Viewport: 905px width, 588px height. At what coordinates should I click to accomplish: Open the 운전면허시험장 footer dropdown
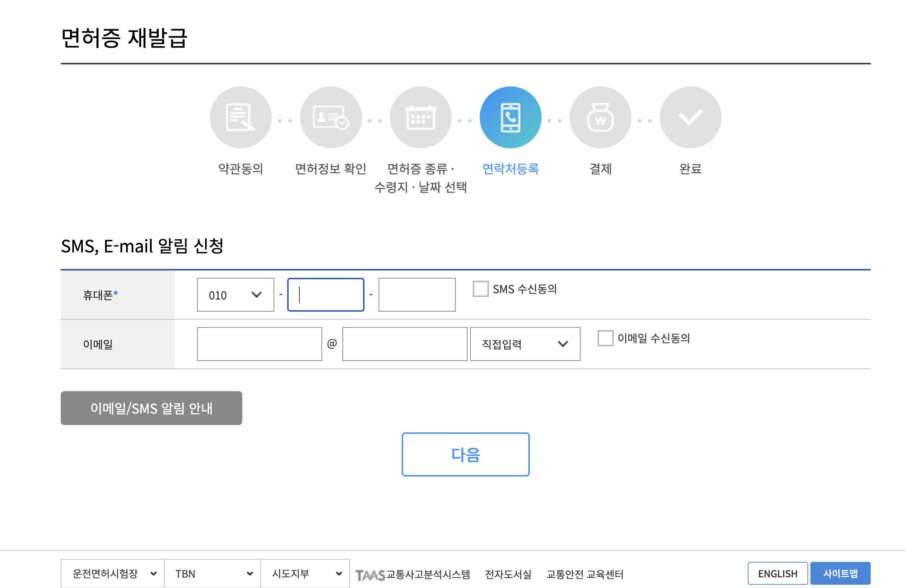click(x=113, y=574)
